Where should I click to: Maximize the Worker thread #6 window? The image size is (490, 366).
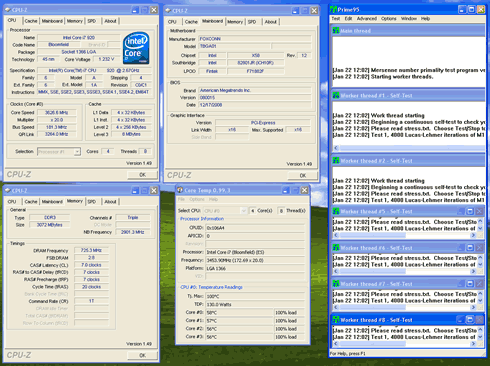click(x=470, y=248)
